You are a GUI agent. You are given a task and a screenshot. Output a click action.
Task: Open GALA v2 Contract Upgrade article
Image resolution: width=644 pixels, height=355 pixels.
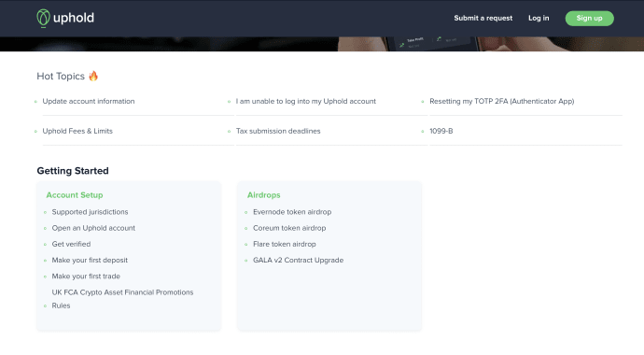298,260
